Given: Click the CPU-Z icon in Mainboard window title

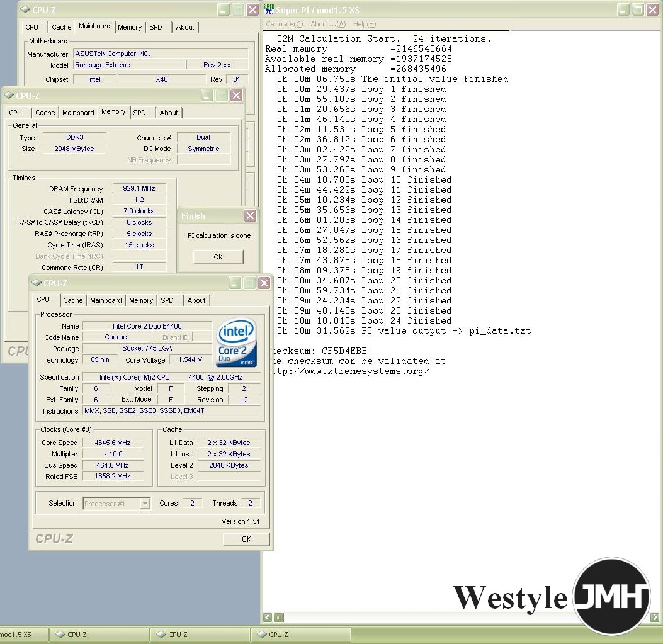Looking at the screenshot, I should click(x=25, y=9).
